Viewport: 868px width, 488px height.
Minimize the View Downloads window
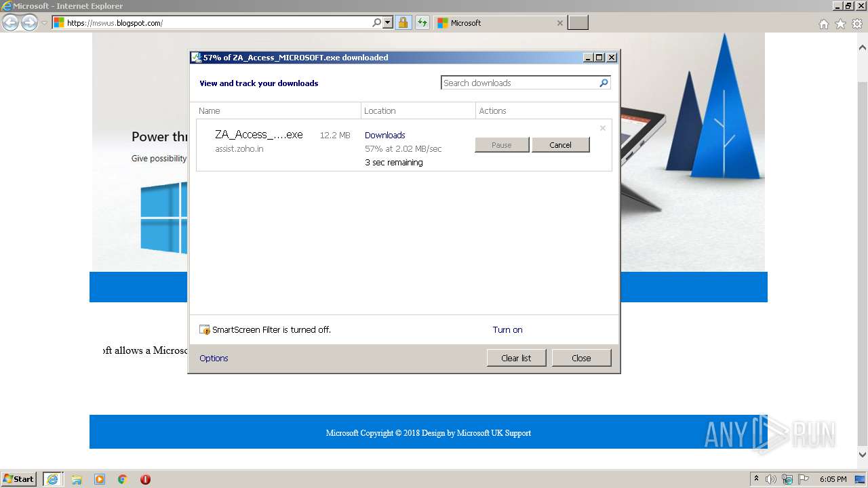pos(588,58)
